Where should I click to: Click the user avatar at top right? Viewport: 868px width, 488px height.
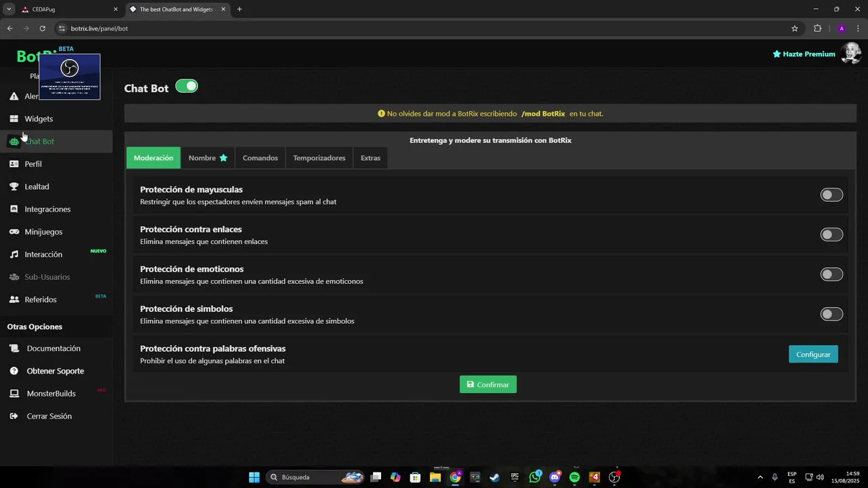point(850,53)
